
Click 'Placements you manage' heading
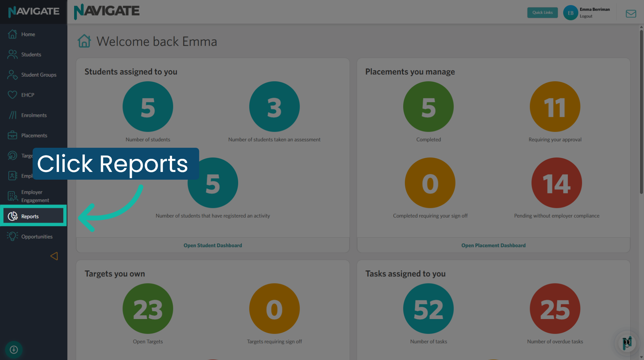click(x=410, y=72)
